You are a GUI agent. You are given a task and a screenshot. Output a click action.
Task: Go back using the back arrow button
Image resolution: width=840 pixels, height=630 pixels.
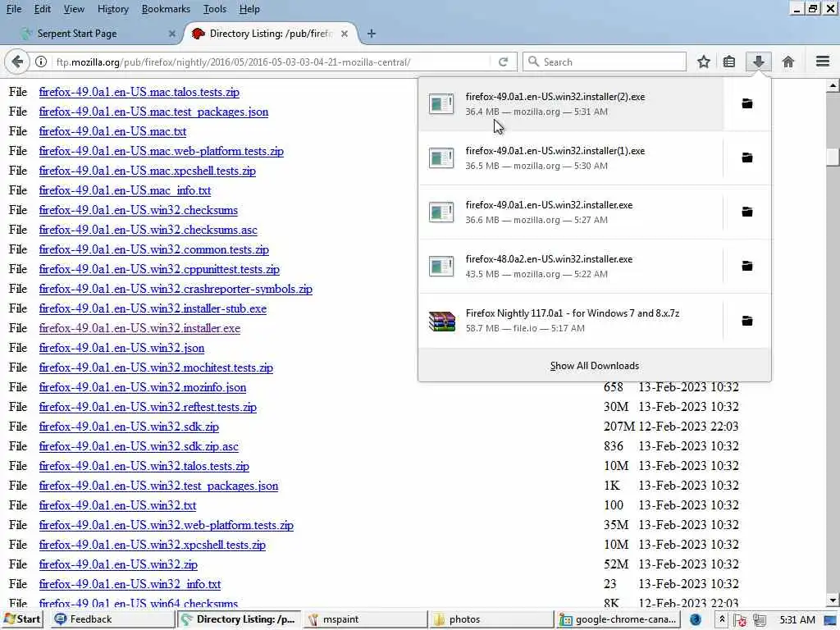[x=17, y=62]
